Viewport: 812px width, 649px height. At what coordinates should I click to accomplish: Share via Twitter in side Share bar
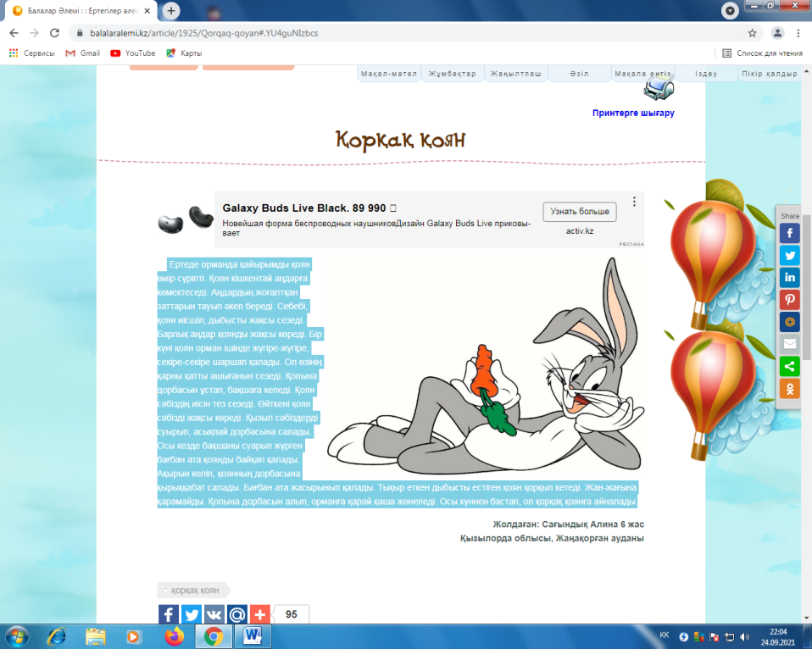click(790, 255)
